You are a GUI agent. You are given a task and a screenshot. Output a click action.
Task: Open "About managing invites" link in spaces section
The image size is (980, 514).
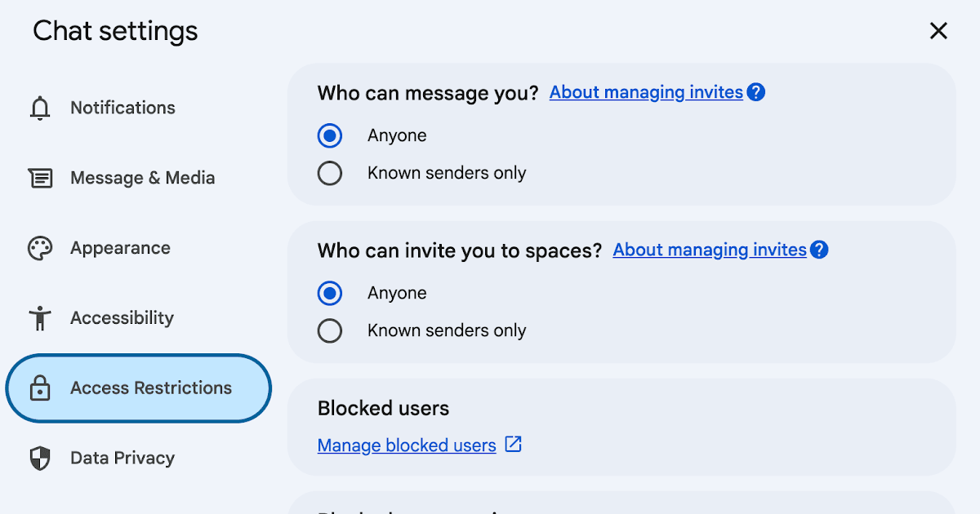(x=710, y=250)
